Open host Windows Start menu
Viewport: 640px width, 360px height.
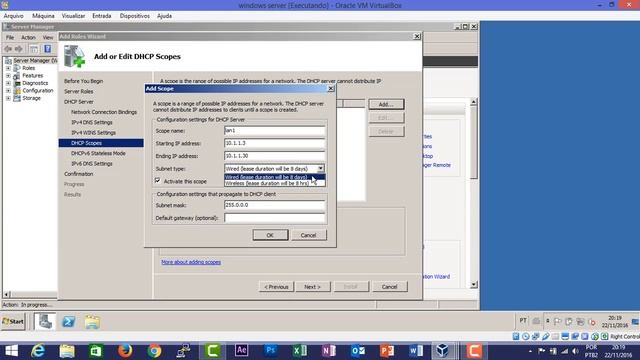[x=11, y=351]
